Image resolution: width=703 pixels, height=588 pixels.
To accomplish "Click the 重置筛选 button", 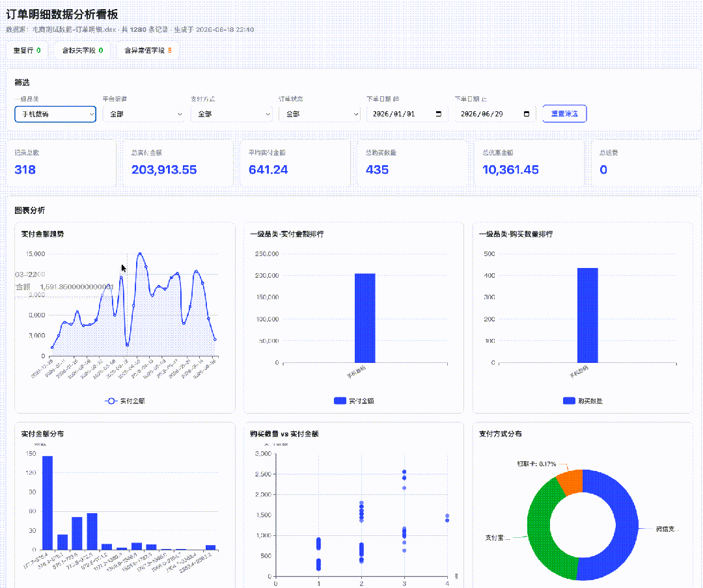I will [x=564, y=114].
